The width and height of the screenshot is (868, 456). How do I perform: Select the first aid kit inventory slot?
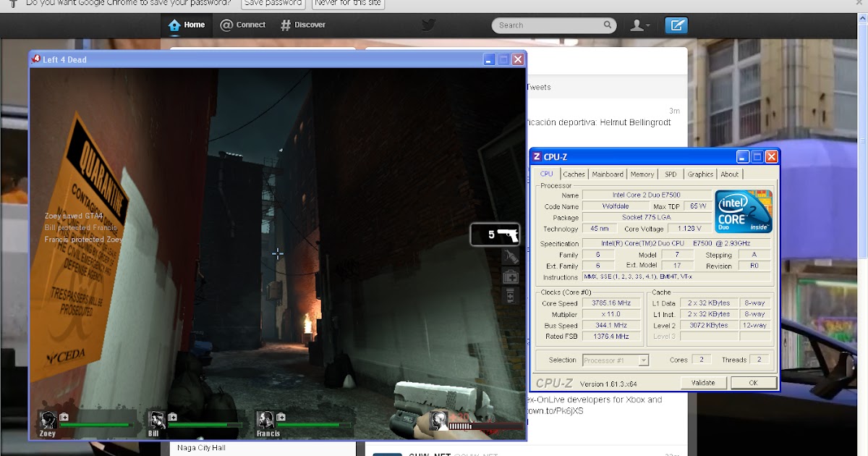511,276
